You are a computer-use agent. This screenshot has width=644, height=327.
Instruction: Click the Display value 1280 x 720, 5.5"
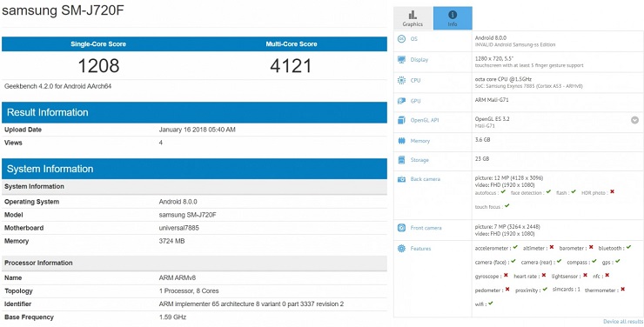[x=494, y=59]
